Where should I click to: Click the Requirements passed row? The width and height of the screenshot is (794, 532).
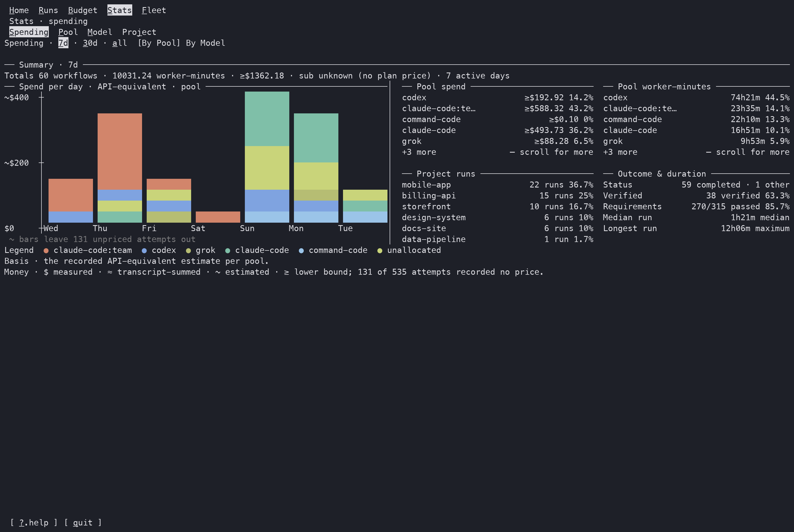tap(696, 207)
